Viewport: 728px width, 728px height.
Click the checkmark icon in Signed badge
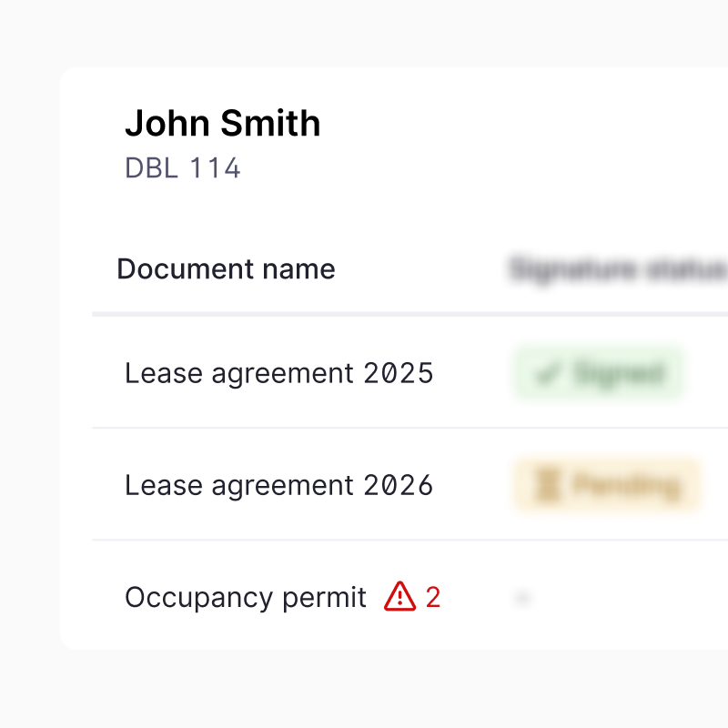tap(547, 373)
